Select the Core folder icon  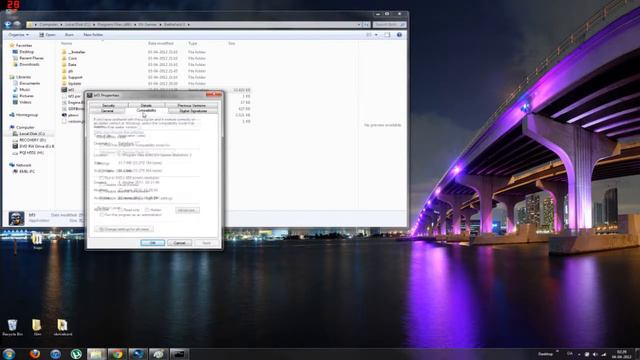(64, 58)
